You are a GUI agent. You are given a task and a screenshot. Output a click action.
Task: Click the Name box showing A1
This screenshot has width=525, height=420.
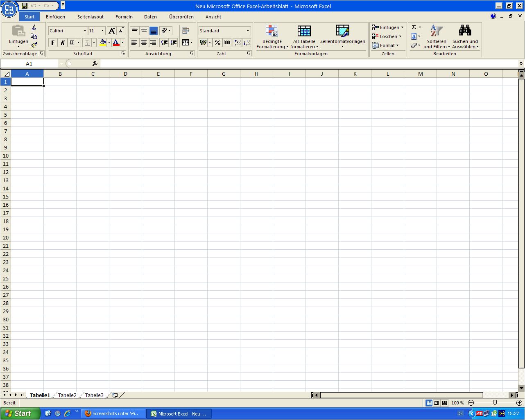29,63
